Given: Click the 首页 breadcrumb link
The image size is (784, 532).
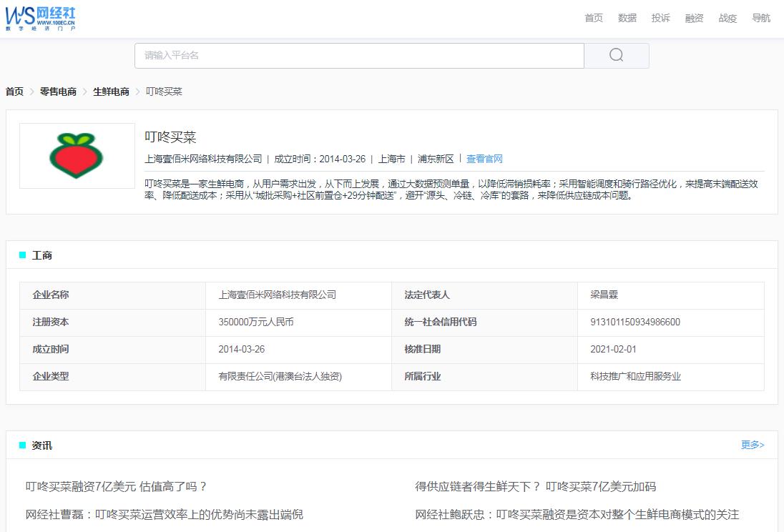Looking at the screenshot, I should (13, 92).
